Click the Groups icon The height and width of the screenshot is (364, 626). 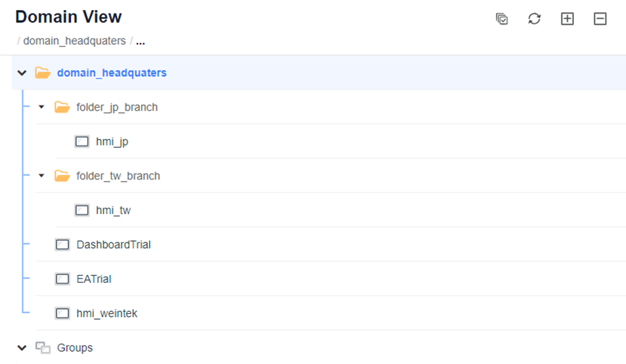43,347
